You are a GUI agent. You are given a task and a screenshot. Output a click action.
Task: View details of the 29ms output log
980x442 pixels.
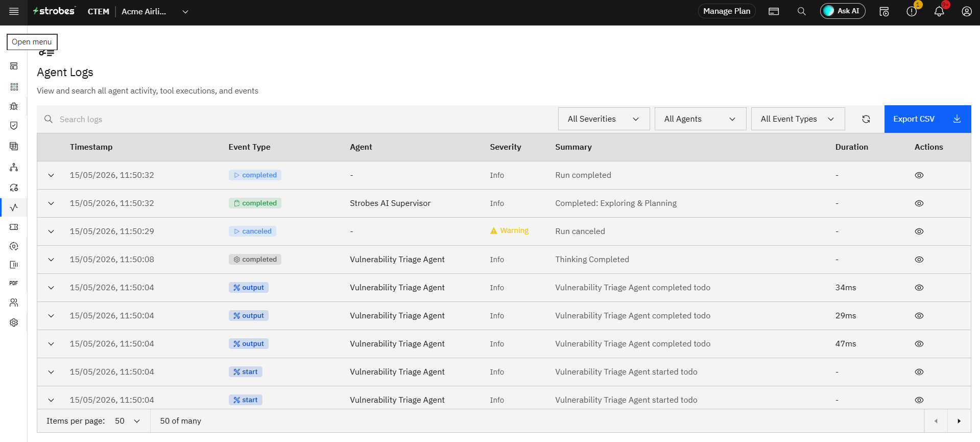click(x=919, y=316)
